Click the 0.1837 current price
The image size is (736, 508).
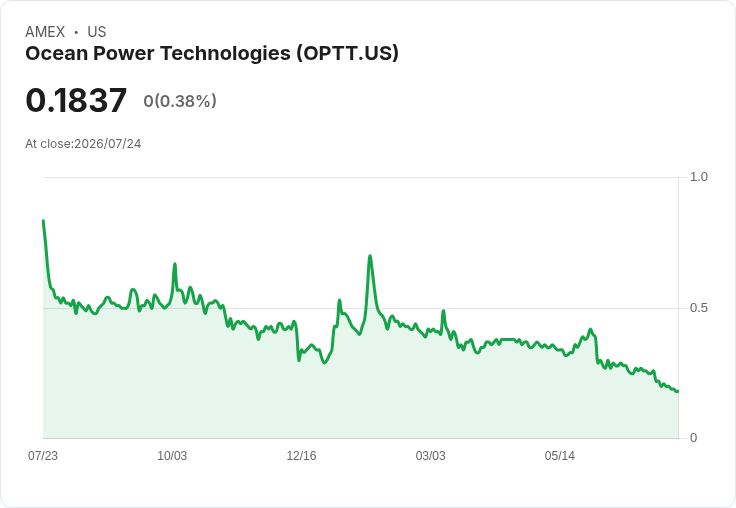(x=76, y=100)
